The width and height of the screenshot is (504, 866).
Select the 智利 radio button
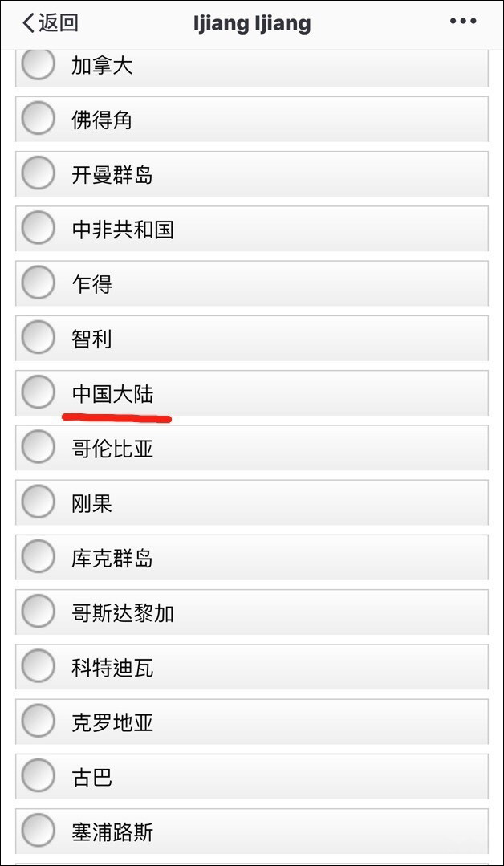39,339
